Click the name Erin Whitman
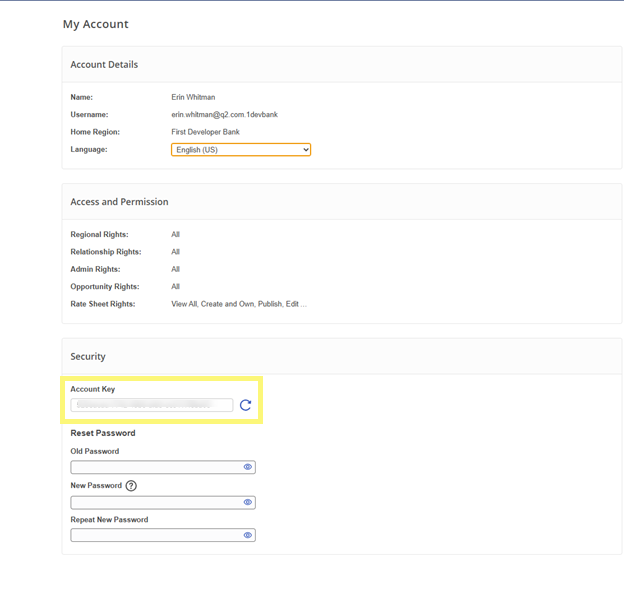This screenshot has height=613, width=624. click(193, 98)
